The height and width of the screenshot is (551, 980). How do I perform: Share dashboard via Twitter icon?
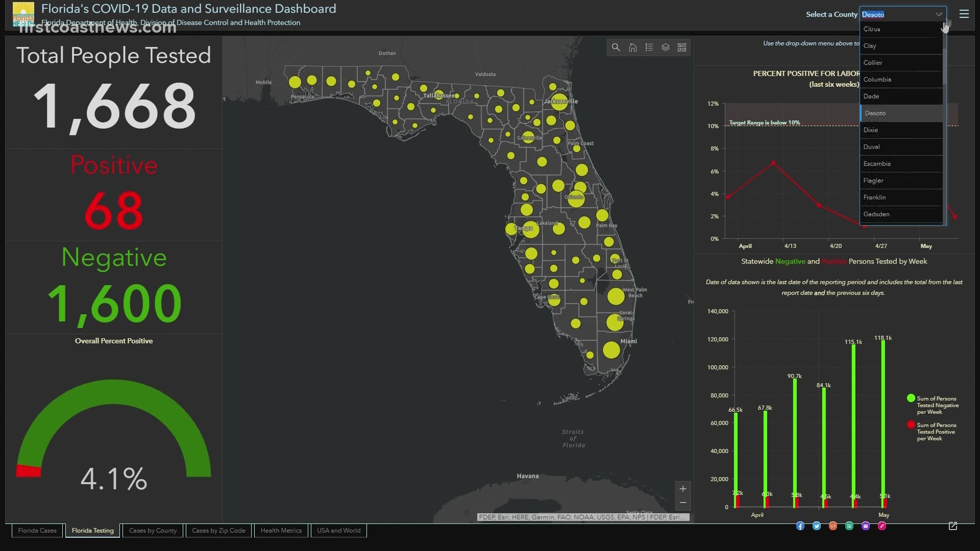point(817,526)
